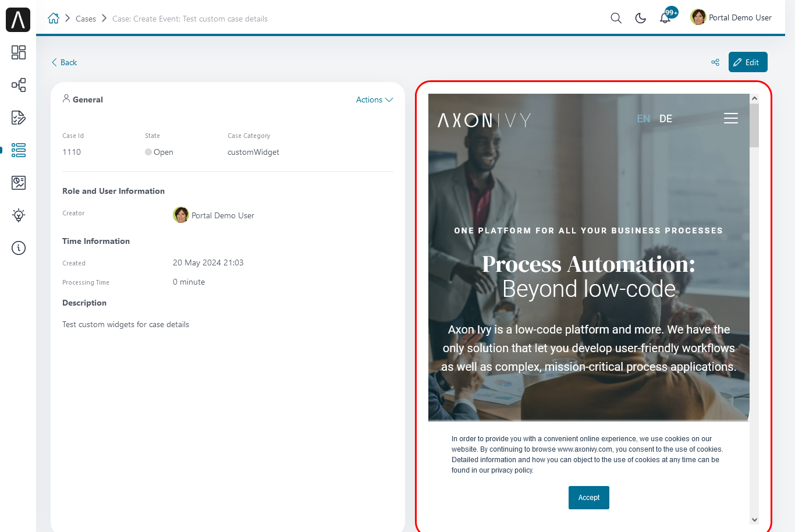
Task: Click the widget scrollbar thumb
Action: point(754,125)
